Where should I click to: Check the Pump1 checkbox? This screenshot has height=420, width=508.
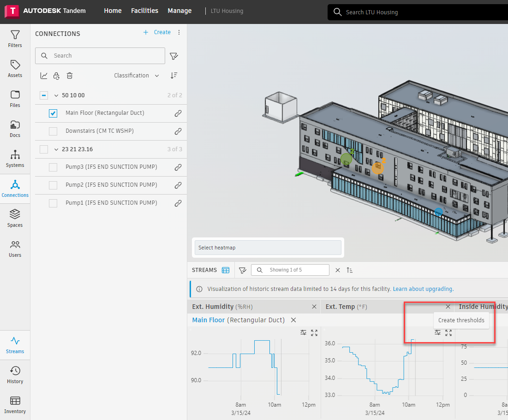(53, 203)
